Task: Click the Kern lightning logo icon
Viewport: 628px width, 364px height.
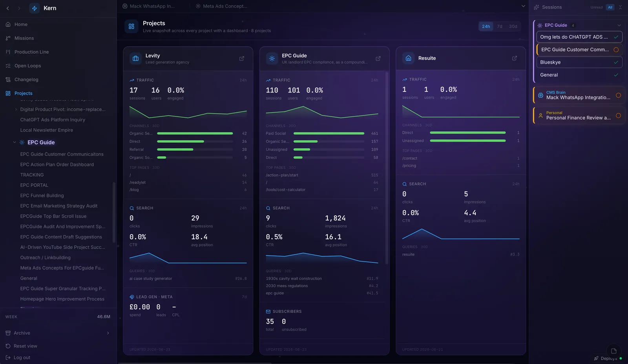Action: [x=35, y=8]
